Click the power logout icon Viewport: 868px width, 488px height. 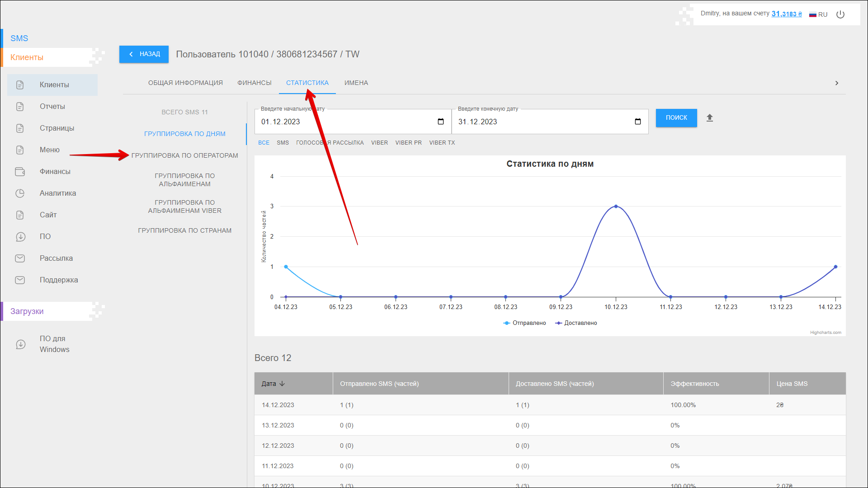coord(840,14)
